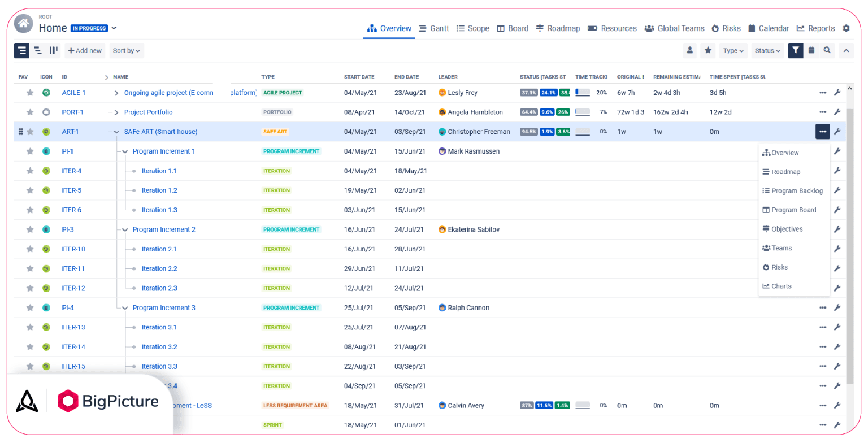Filter by the person icon in the toolbar
This screenshot has height=443, width=868.
click(690, 50)
